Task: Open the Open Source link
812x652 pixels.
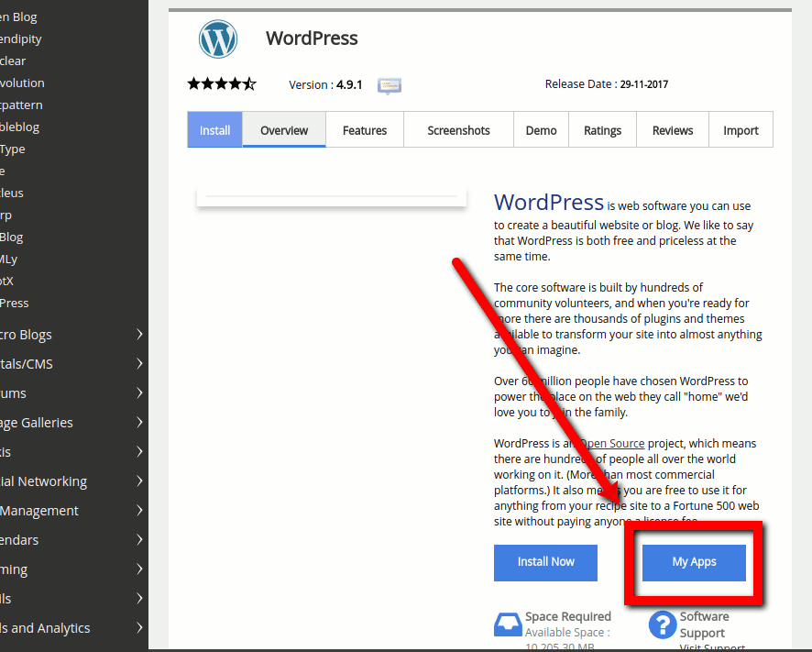Action: [x=611, y=444]
